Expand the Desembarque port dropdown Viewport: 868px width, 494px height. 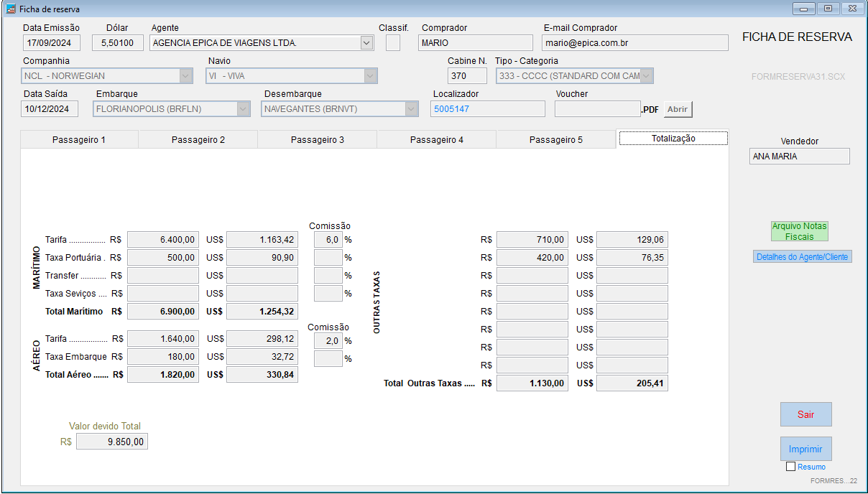(411, 109)
